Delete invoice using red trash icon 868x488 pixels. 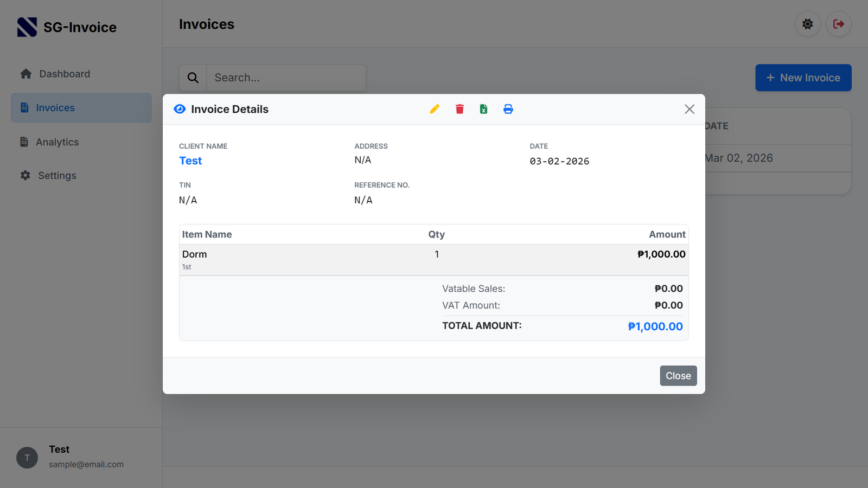tap(459, 109)
